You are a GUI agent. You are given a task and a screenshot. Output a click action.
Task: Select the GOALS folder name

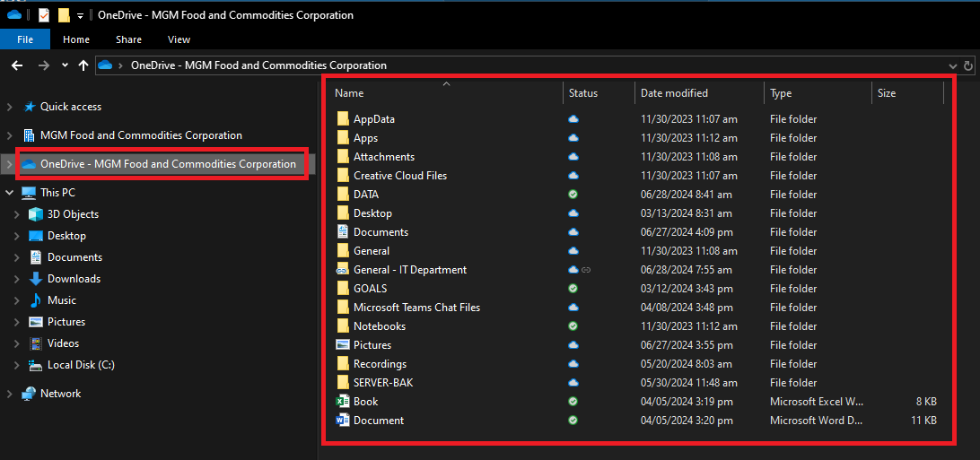[x=371, y=289]
